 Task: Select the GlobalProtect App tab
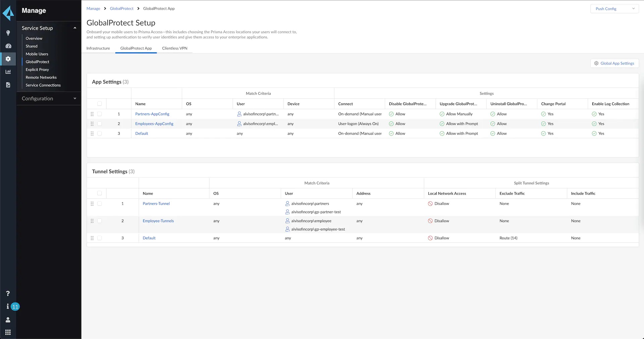tap(136, 48)
